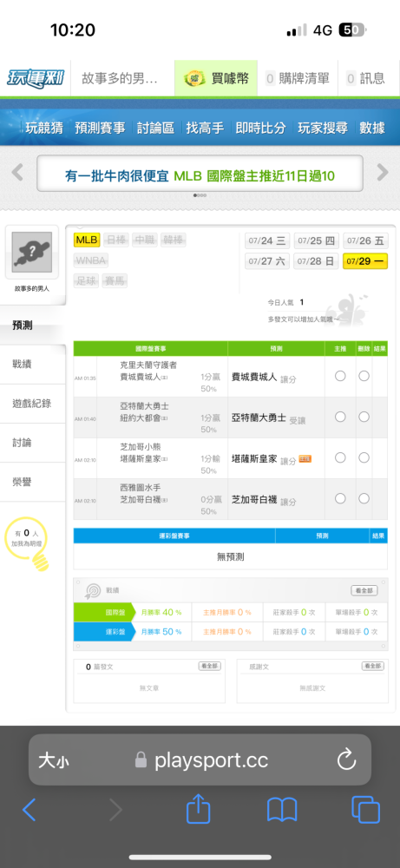Open 預測 in the sidebar
The width and height of the screenshot is (400, 868).
click(33, 325)
